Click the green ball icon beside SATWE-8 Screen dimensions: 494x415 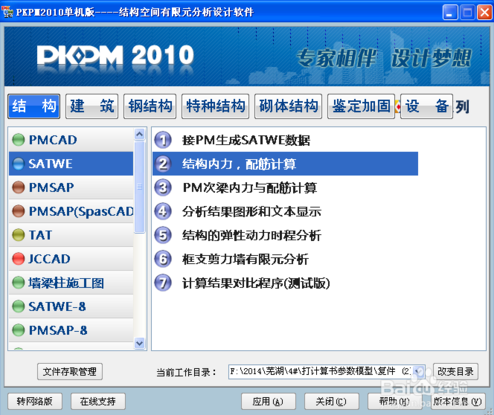click(18, 306)
